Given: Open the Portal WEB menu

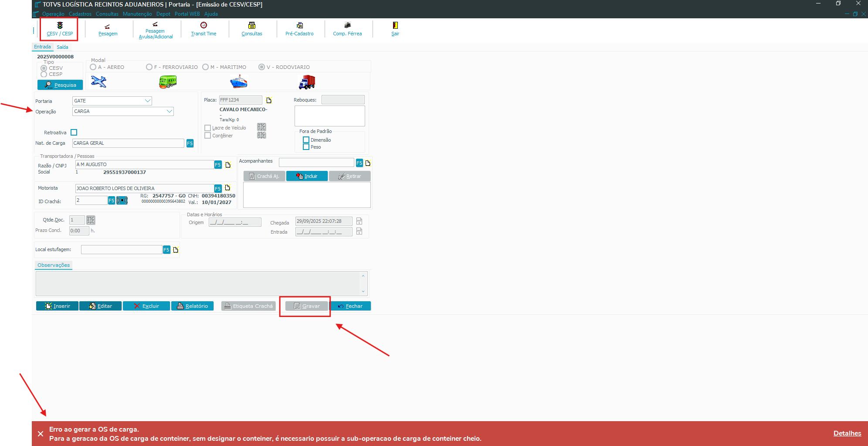Looking at the screenshot, I should [187, 14].
